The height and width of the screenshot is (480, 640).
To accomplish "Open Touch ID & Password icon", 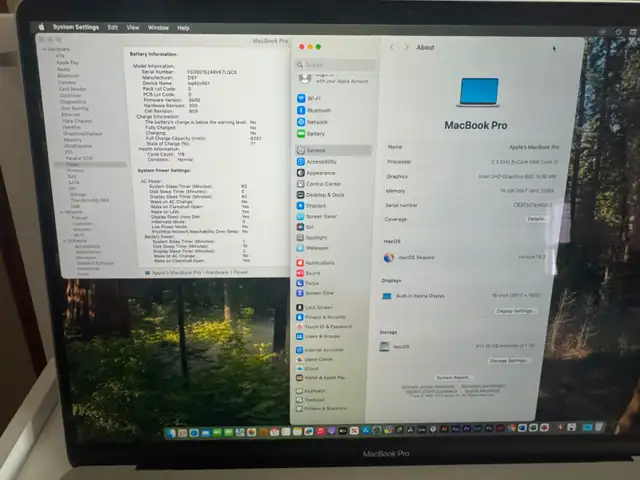I will coord(300,327).
